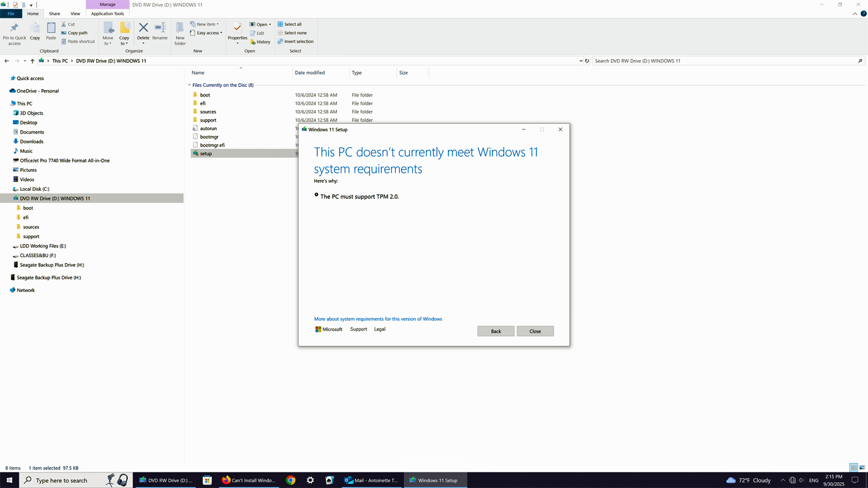Switch to the View ribbon tab

tap(75, 13)
